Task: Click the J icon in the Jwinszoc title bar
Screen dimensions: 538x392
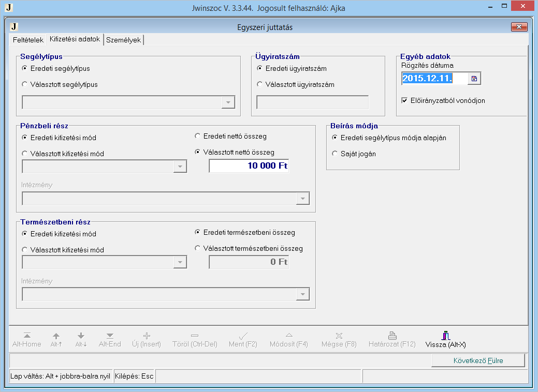Action: tap(9, 8)
